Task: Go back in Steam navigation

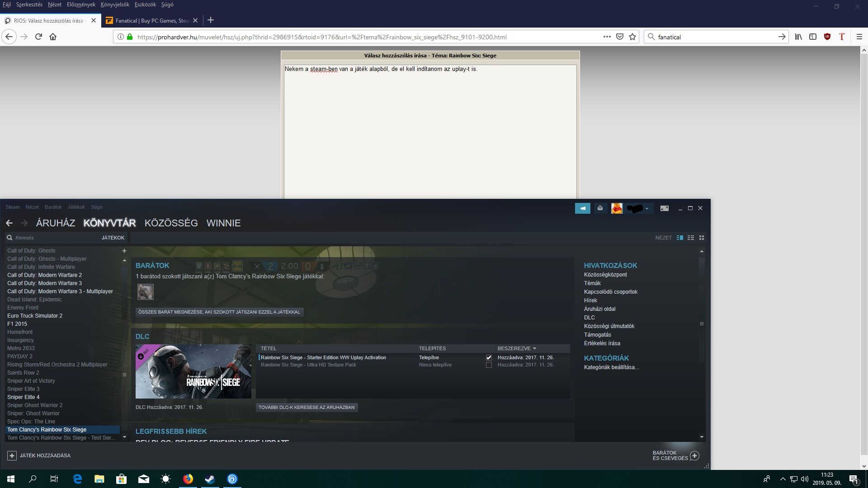Action: click(x=9, y=223)
